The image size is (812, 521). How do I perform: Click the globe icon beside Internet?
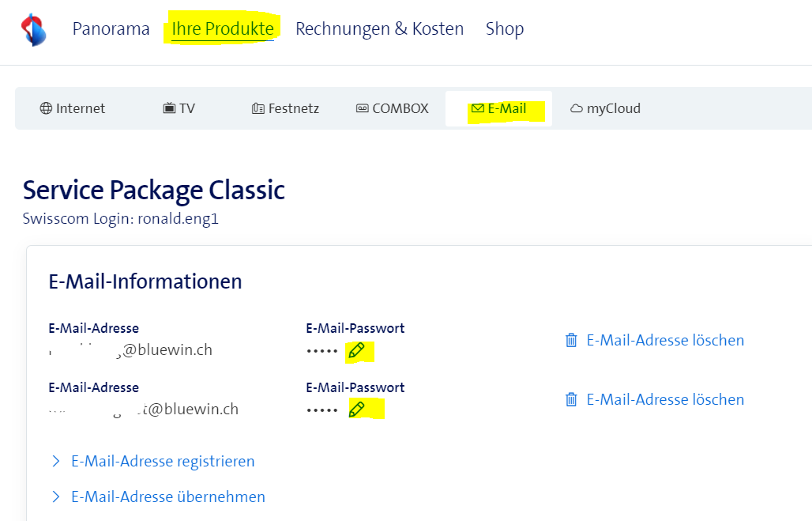(x=46, y=108)
